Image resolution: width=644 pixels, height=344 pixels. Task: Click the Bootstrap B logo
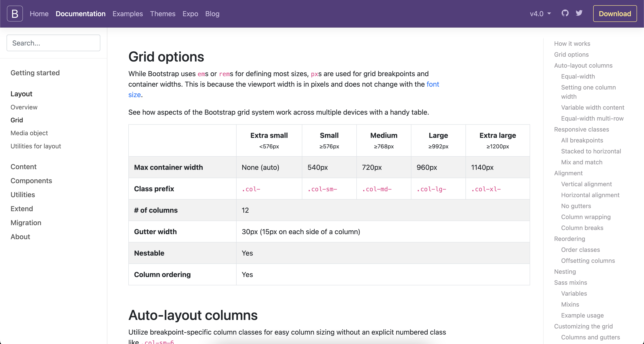[x=15, y=14]
